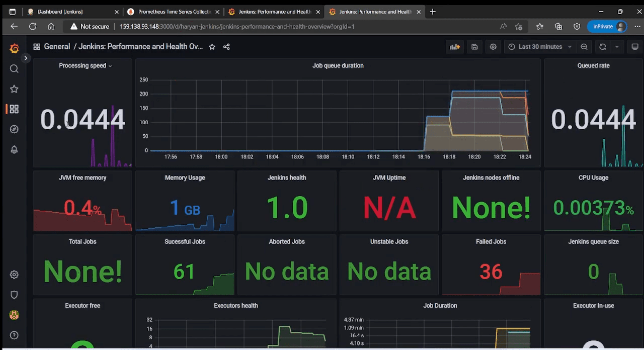Viewport: 644px width, 350px height.
Task: Open Explore compass icon in sidebar
Action: [14, 129]
